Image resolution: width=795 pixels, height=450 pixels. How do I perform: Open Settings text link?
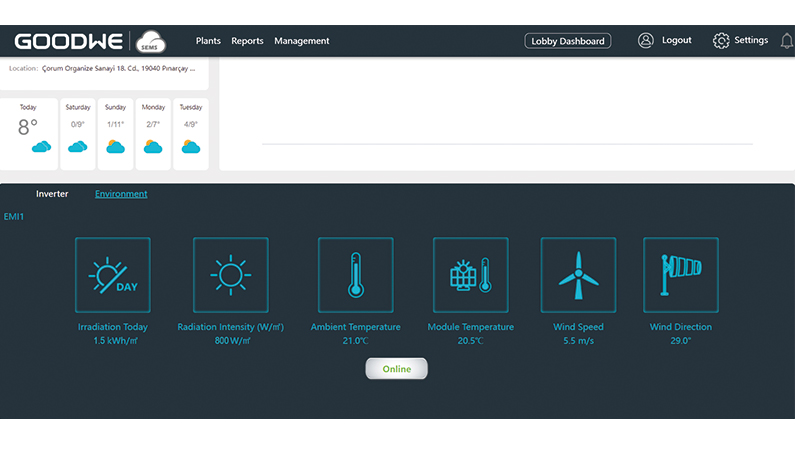(751, 40)
